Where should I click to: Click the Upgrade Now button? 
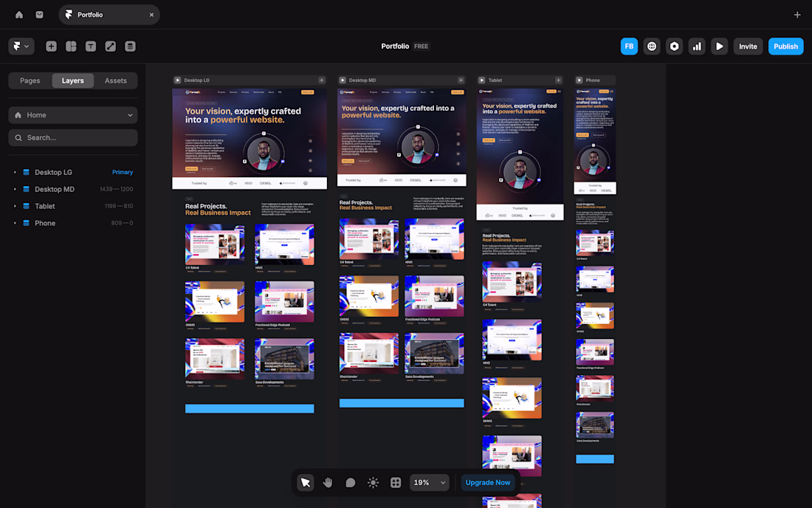(x=487, y=482)
